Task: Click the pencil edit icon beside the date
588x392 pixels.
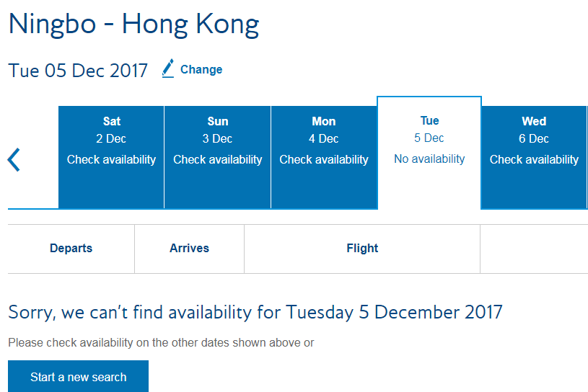Action: coord(168,69)
